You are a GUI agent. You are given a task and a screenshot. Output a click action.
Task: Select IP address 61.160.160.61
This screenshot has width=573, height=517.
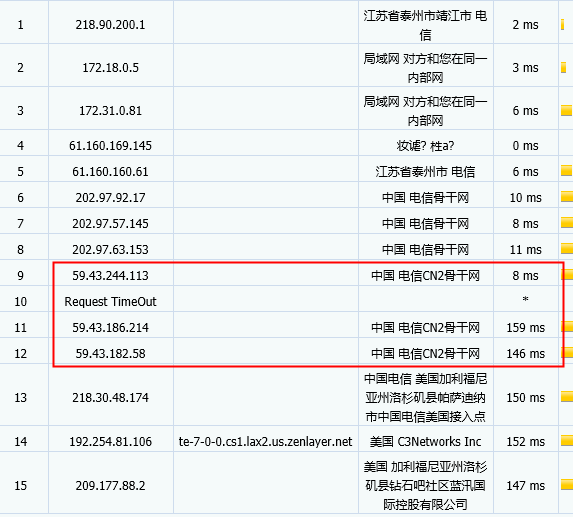[110, 172]
